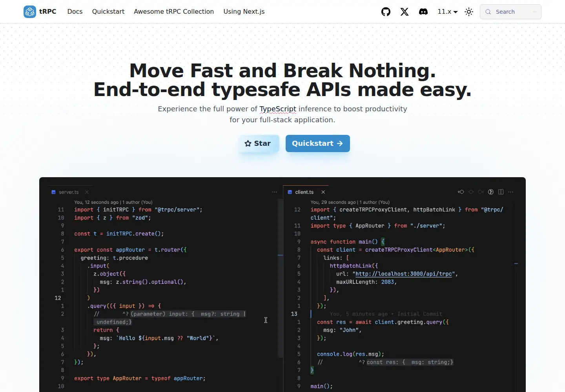Viewport: 565px width, 392px height.
Task: Open Awesome tRPC Collection nav link
Action: click(x=174, y=12)
